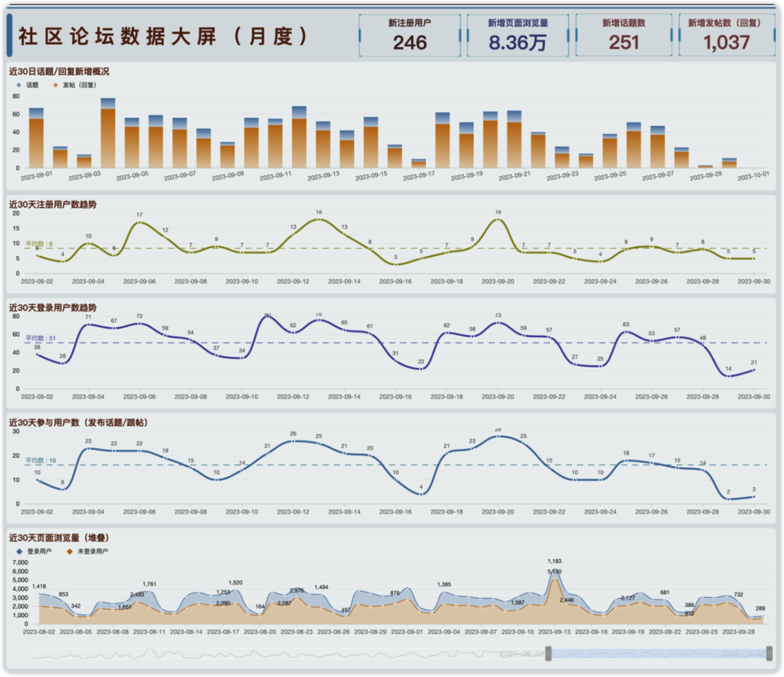The image size is (784, 677).
Task: Open the 新增页面浏览量 8.36万 card
Action: click(x=518, y=35)
